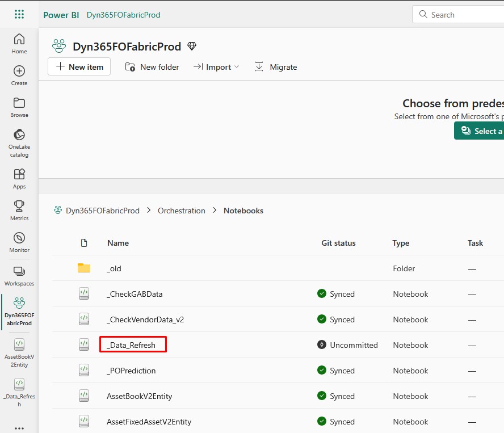The width and height of the screenshot is (504, 433).
Task: Go to Home in sidebar
Action: click(x=19, y=44)
